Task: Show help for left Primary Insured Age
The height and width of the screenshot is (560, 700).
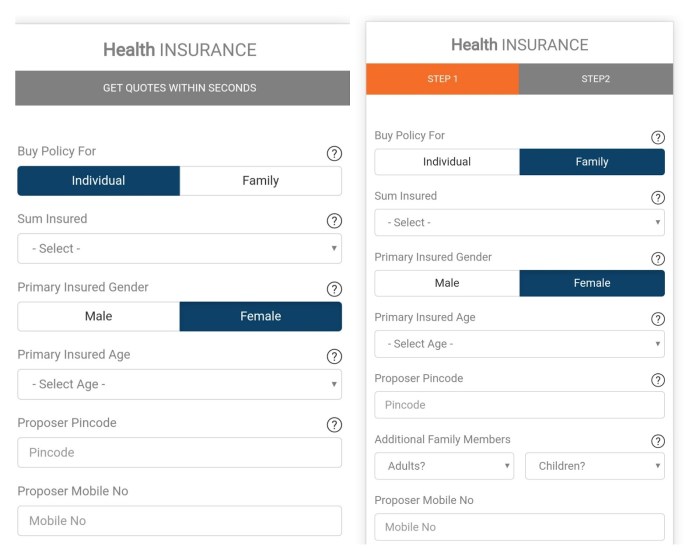Action: coord(334,356)
